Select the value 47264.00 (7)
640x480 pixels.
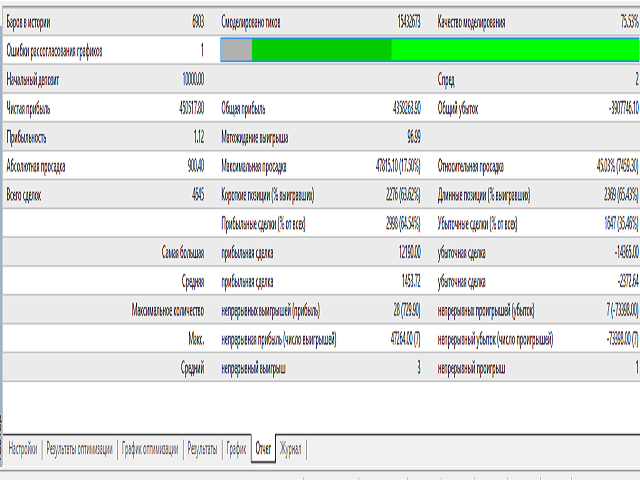[405, 340]
